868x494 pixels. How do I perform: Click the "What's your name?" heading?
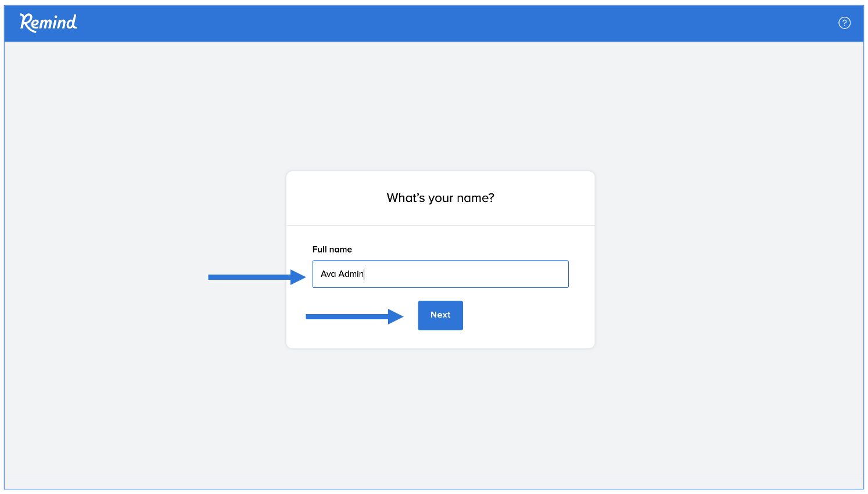click(x=440, y=198)
